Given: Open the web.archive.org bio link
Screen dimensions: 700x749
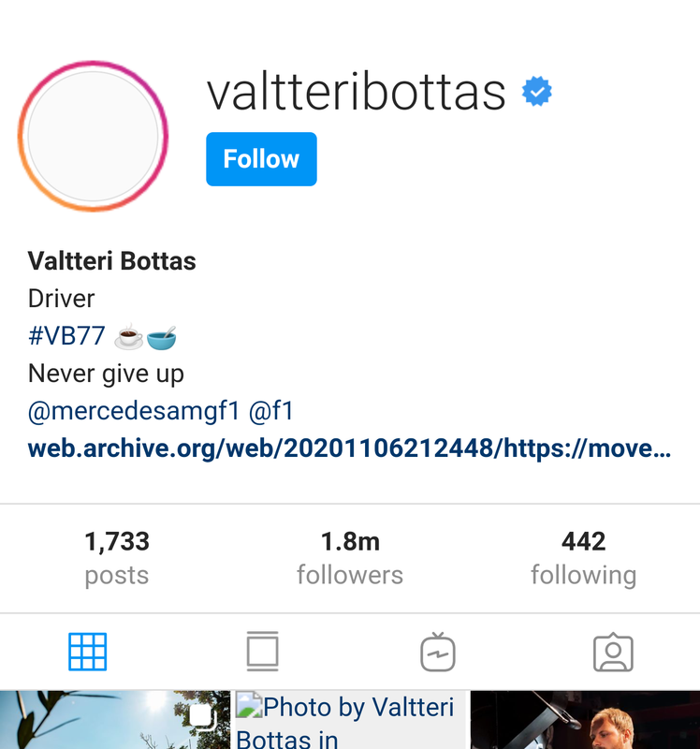Looking at the screenshot, I should (349, 448).
